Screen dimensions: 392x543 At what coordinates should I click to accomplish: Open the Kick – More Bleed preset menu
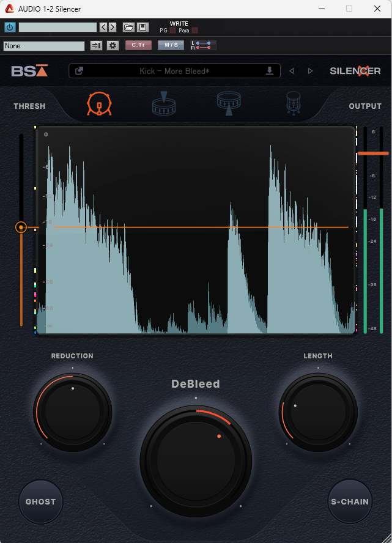click(x=174, y=71)
